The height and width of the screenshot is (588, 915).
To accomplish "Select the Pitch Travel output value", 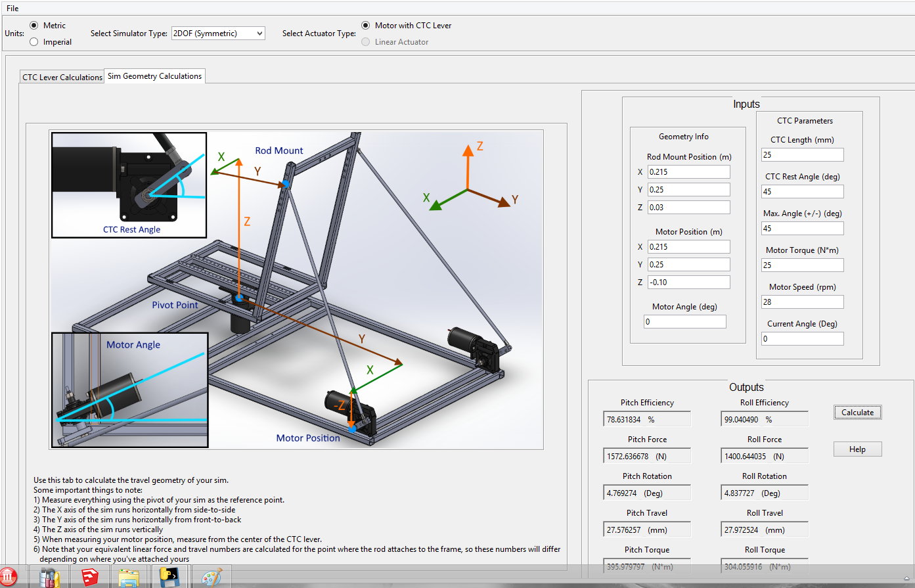I will [647, 530].
